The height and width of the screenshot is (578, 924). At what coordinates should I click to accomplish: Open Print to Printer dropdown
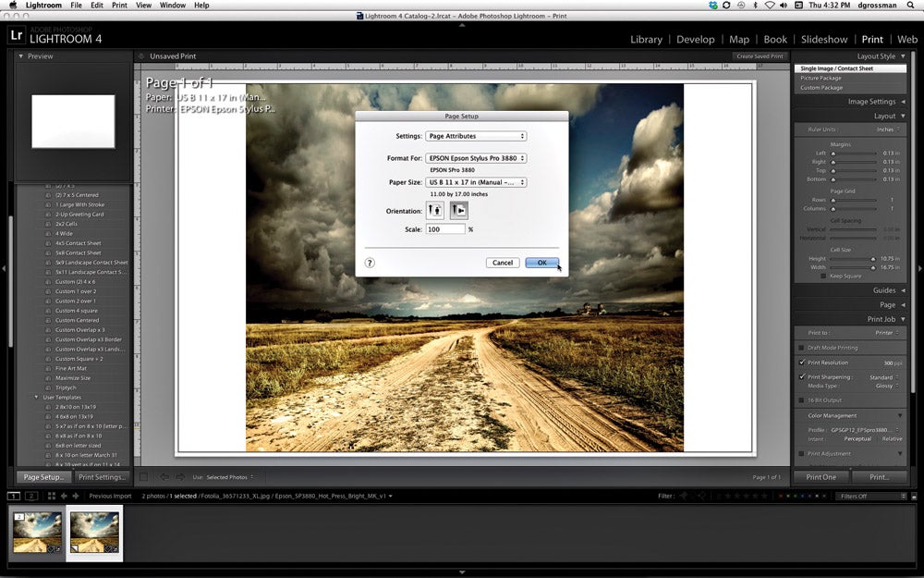[x=886, y=333]
